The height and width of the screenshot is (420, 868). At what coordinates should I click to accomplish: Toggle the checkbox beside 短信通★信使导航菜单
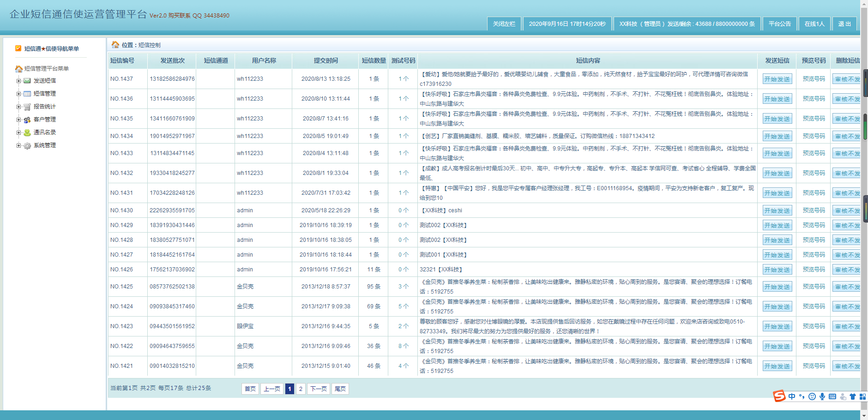18,48
